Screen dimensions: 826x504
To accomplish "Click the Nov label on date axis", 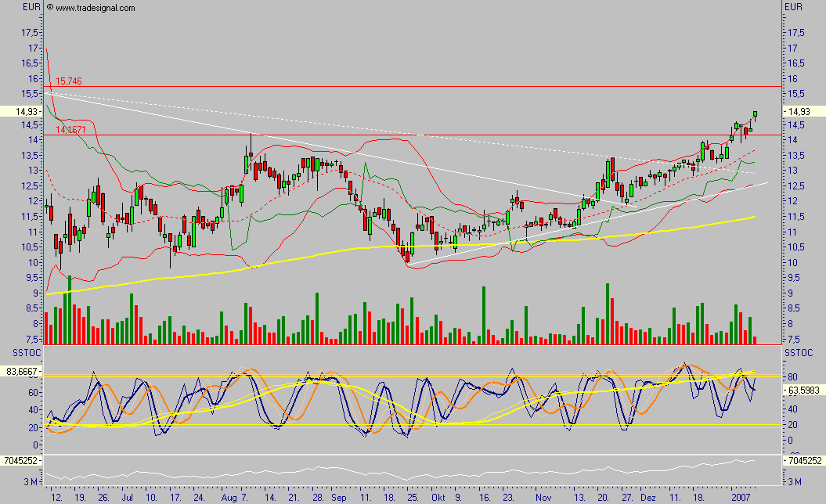I will tap(542, 497).
